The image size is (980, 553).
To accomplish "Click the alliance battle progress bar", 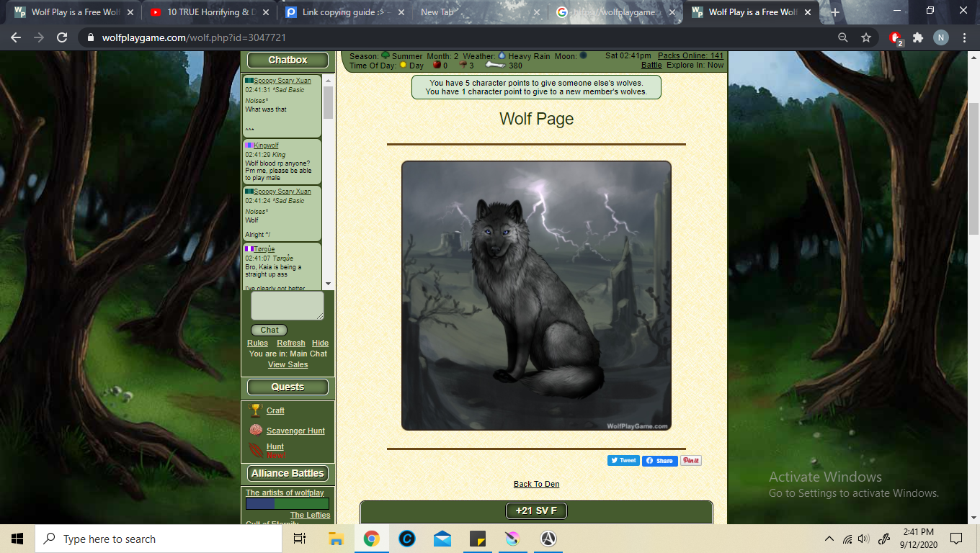I will pos(288,503).
